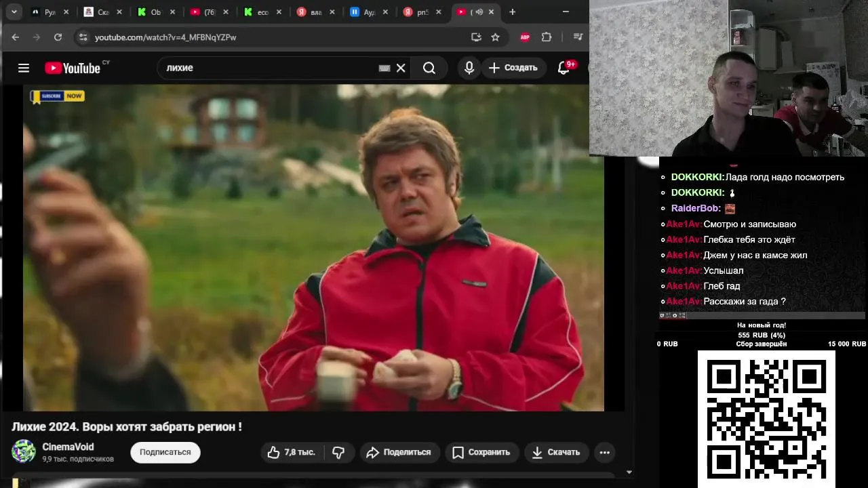Open the YouTube hamburger guide menu

click(24, 68)
